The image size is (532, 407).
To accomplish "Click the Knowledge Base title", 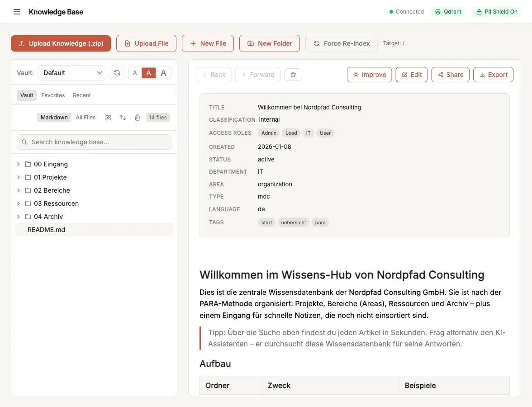I will click(x=56, y=12).
